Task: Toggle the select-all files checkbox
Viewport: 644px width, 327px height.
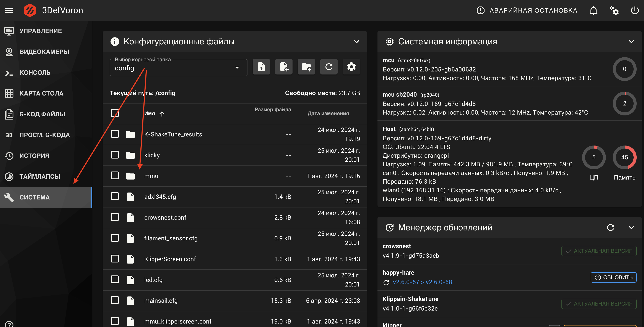Action: coord(115,113)
